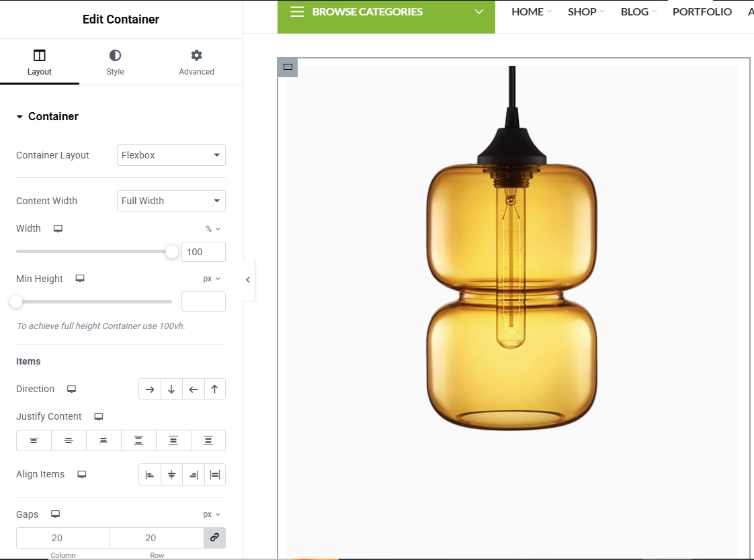Click the PORTFOLIO menu item

[x=702, y=11]
